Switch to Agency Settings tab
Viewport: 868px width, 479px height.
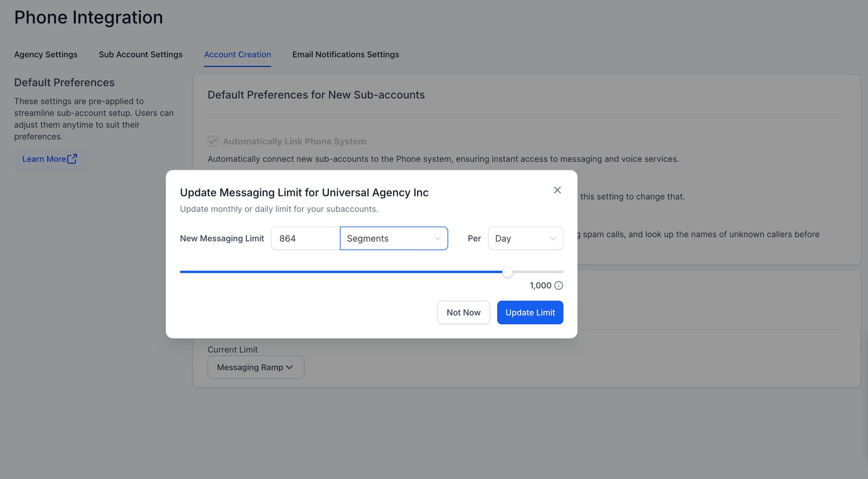click(x=46, y=54)
